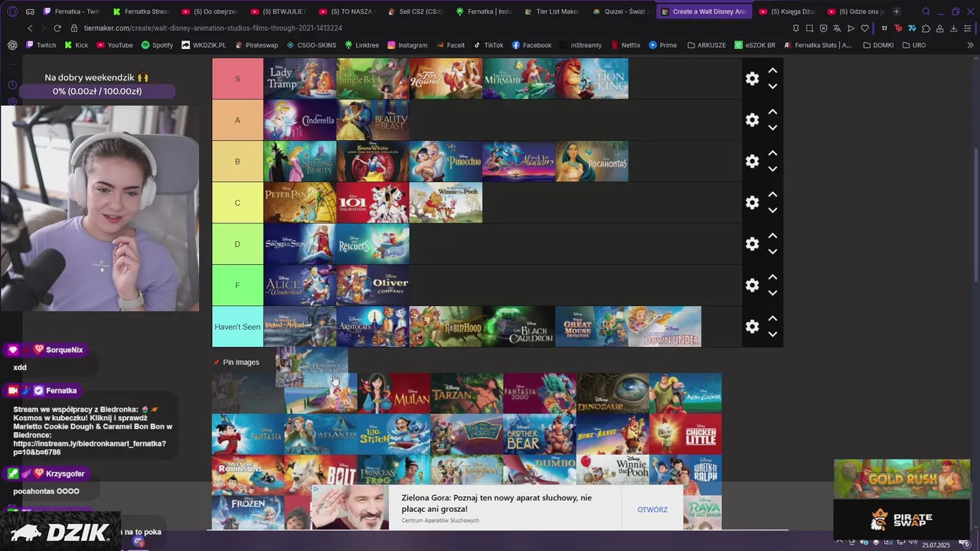Viewport: 980px width, 551px height.
Task: Take a snapshot with the capture icon
Action: (x=809, y=28)
